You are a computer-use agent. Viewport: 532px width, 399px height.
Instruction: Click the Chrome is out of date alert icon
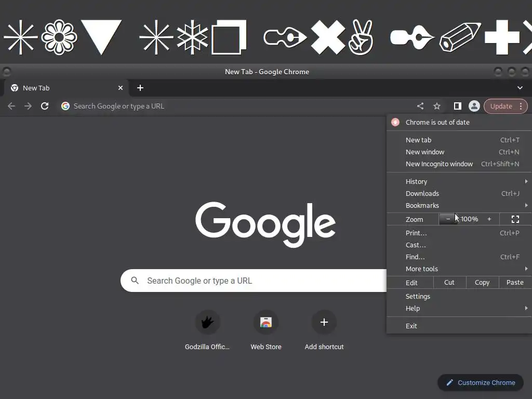[x=395, y=122]
